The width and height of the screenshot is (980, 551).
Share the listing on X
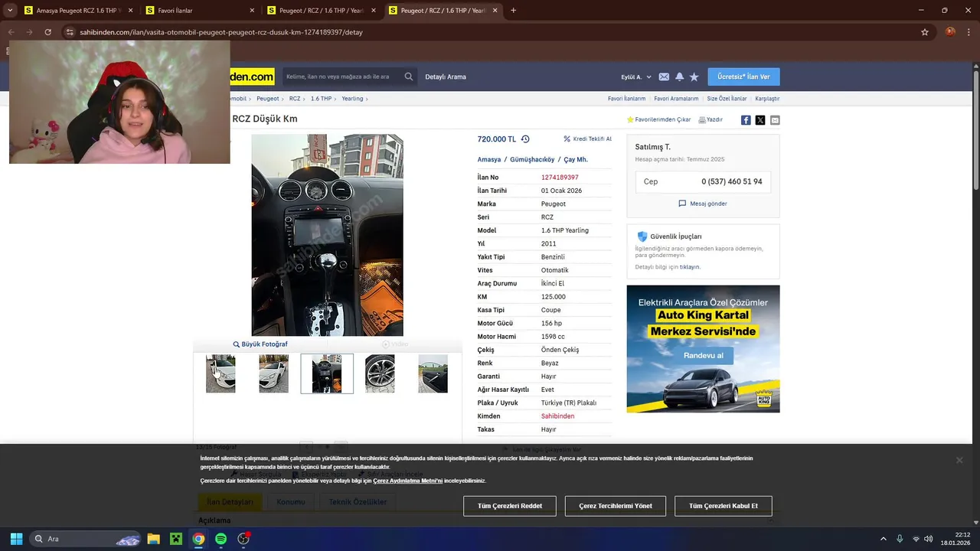coord(760,120)
